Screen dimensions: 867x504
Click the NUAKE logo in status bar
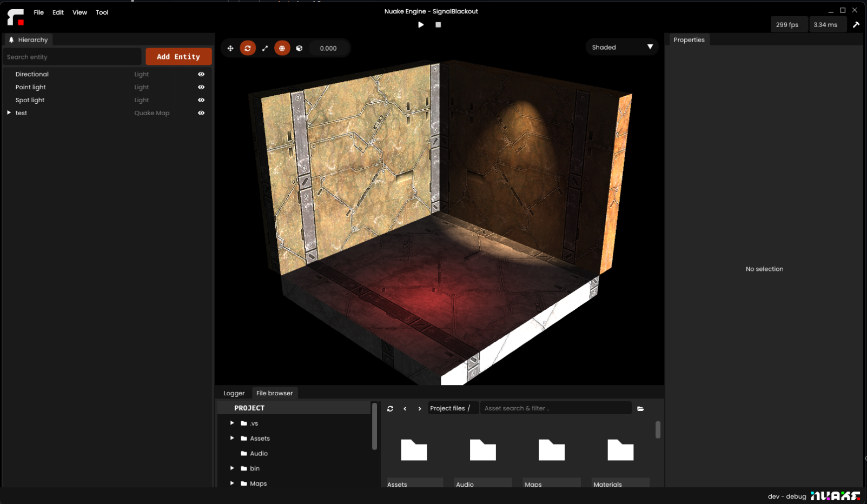[835, 496]
